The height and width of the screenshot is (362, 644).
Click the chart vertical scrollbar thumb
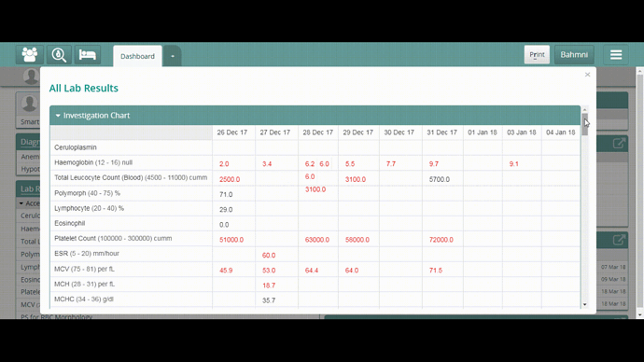(585, 124)
